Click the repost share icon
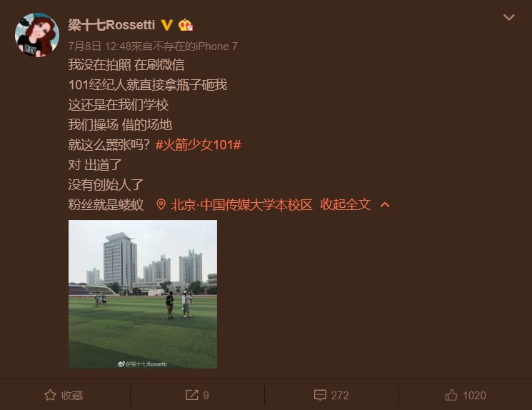532x410 pixels. [x=191, y=395]
